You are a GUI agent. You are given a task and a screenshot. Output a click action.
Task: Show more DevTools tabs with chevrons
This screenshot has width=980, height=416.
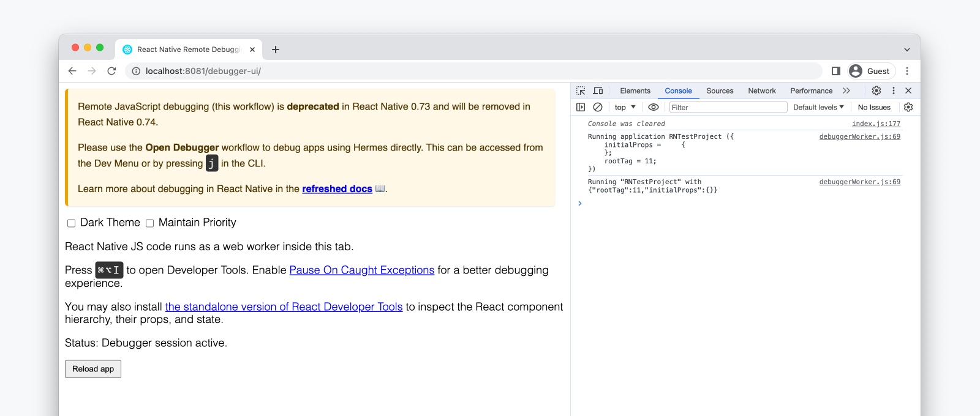pos(846,91)
